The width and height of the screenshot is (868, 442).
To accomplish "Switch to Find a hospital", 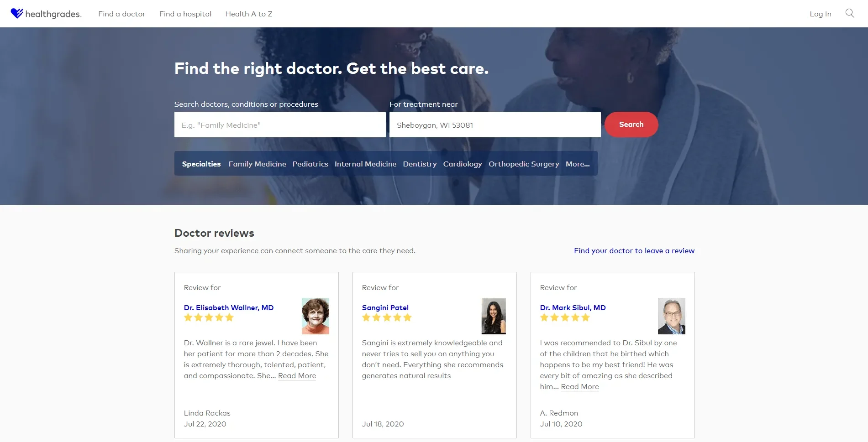I will tap(185, 14).
